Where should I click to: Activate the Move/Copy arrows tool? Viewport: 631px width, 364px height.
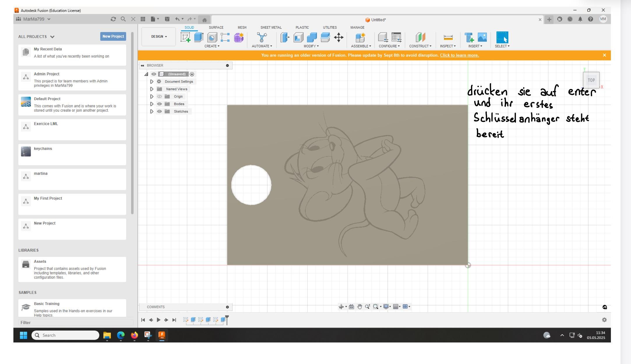[339, 38]
